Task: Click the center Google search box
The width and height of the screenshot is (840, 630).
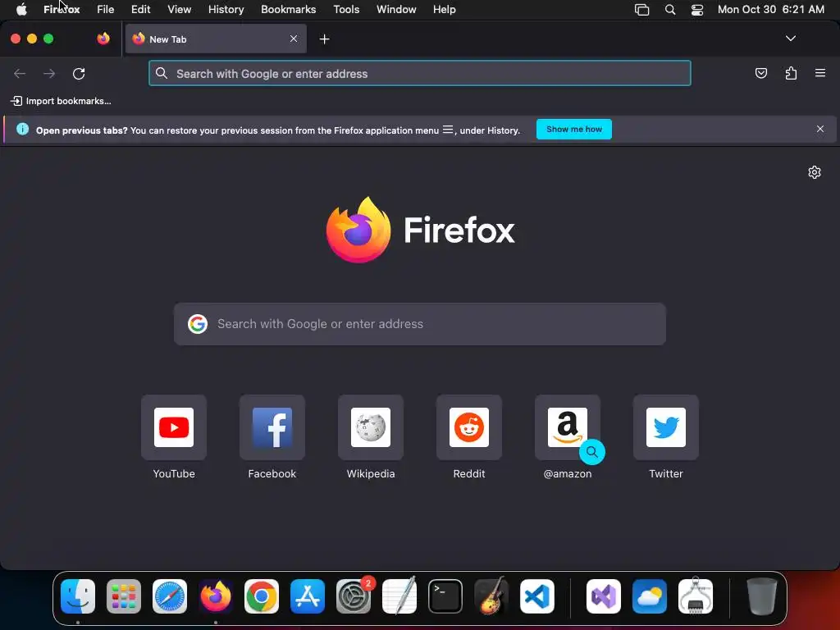Action: (419, 324)
